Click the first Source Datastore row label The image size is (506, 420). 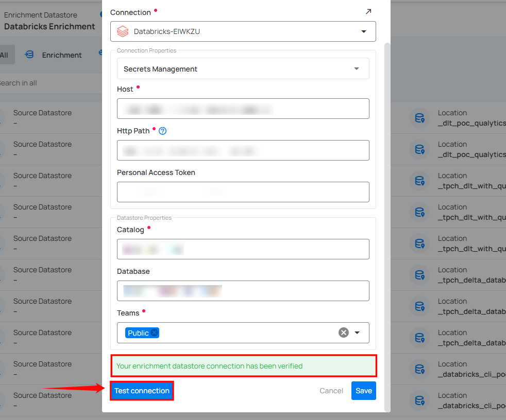[x=42, y=113]
